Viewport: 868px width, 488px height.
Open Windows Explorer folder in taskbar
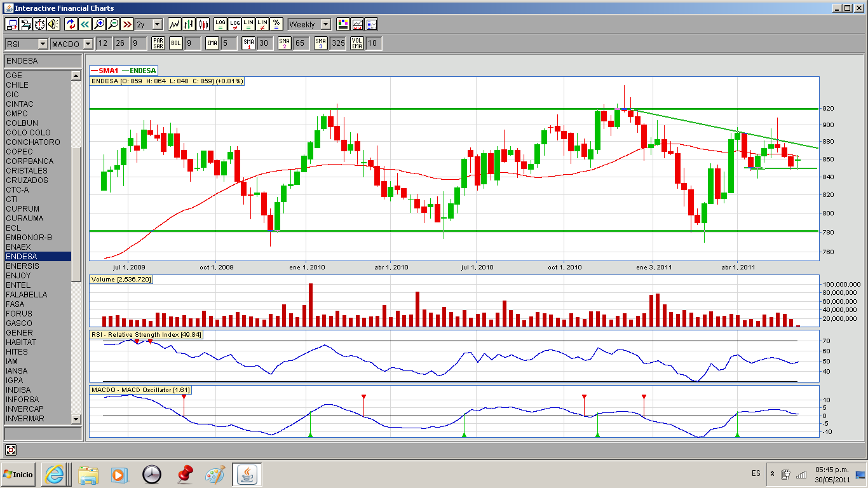pos(88,475)
